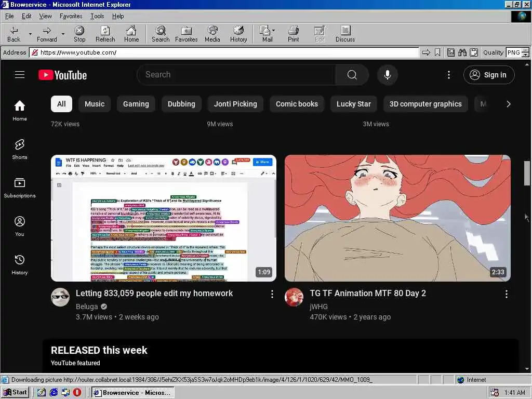
Task: Click the Mail toolbar button
Action: click(x=267, y=34)
